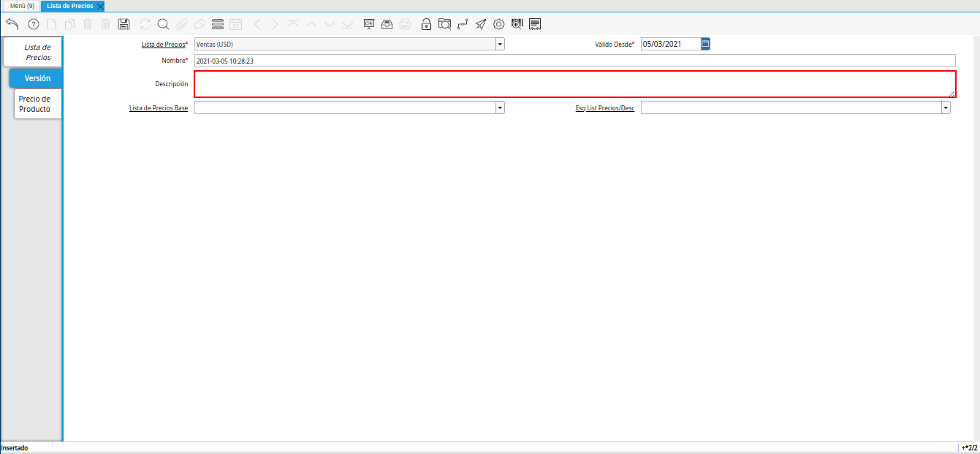The height and width of the screenshot is (454, 980).
Task: Click the Esq List Precios/Desc input field
Action: (791, 107)
